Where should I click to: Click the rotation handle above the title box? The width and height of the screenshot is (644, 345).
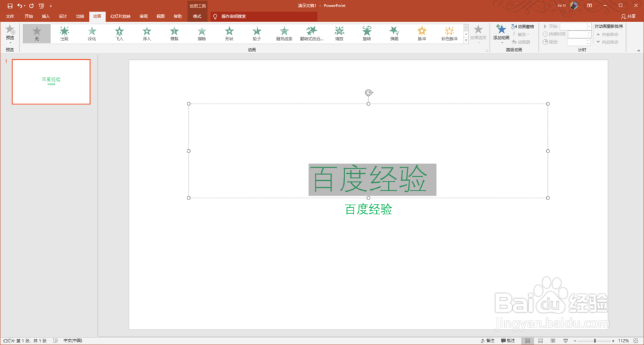click(368, 93)
